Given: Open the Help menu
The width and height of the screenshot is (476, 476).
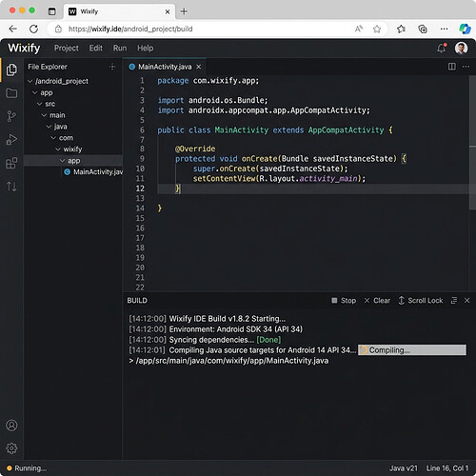Looking at the screenshot, I should (146, 48).
